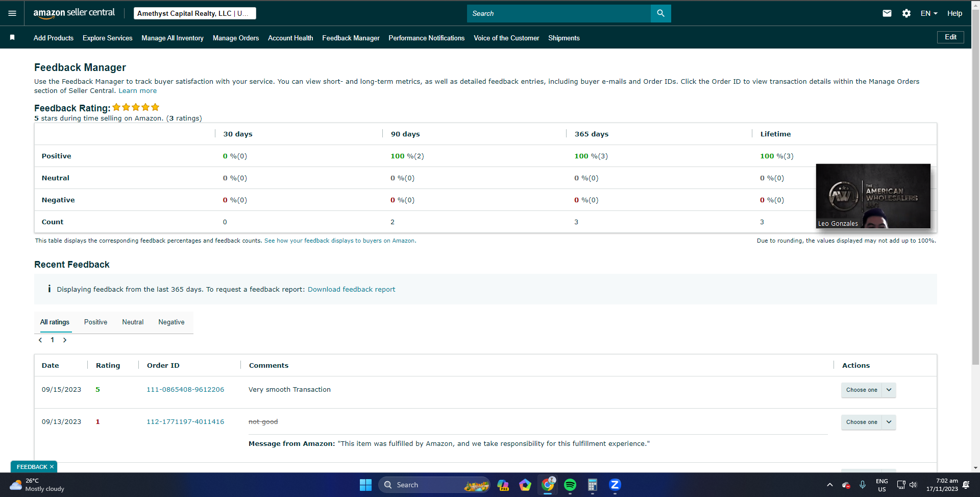Screen dimensions: 980x497
Task: Go to previous feedback page arrow
Action: [x=40, y=340]
